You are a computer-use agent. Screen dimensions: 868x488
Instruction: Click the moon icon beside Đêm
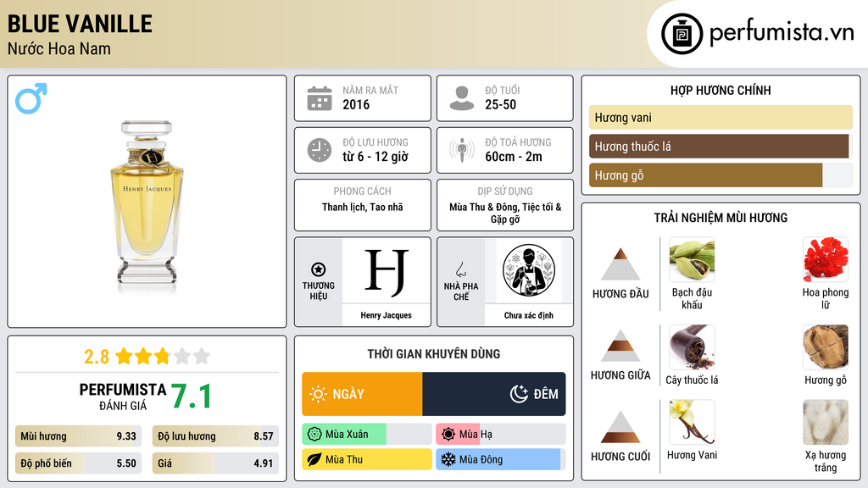[x=519, y=394]
